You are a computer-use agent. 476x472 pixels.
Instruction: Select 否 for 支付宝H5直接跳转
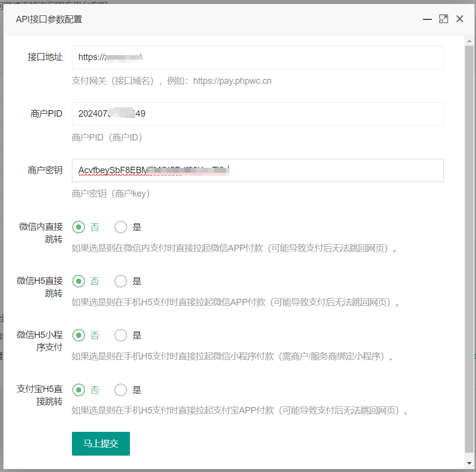pyautogui.click(x=79, y=390)
